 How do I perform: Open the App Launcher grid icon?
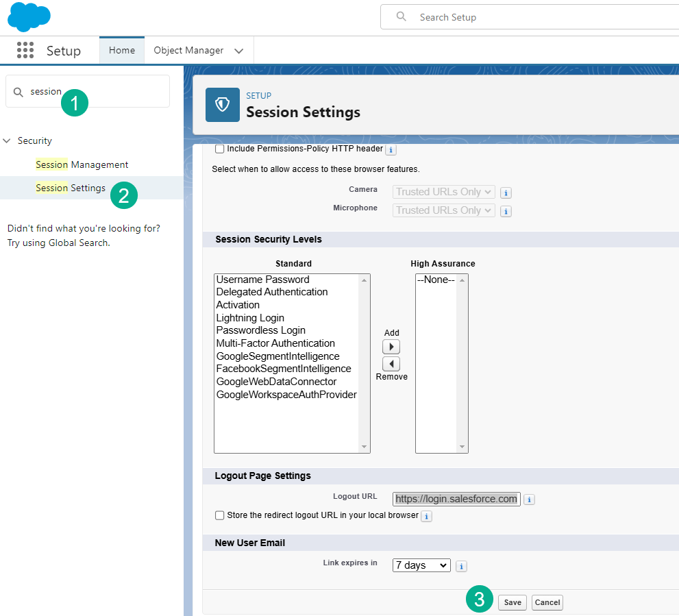(25, 50)
